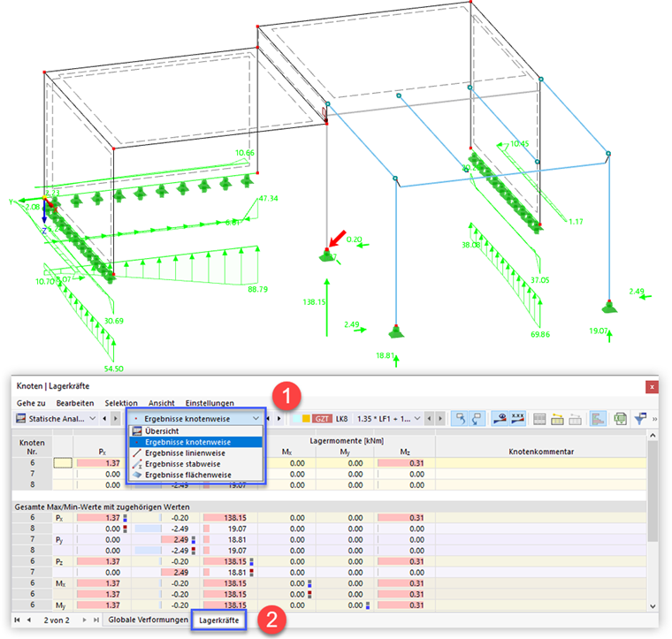Expand the toolbar overflow chevron
Image resolution: width=672 pixels, height=639 pixels.
pos(654,419)
